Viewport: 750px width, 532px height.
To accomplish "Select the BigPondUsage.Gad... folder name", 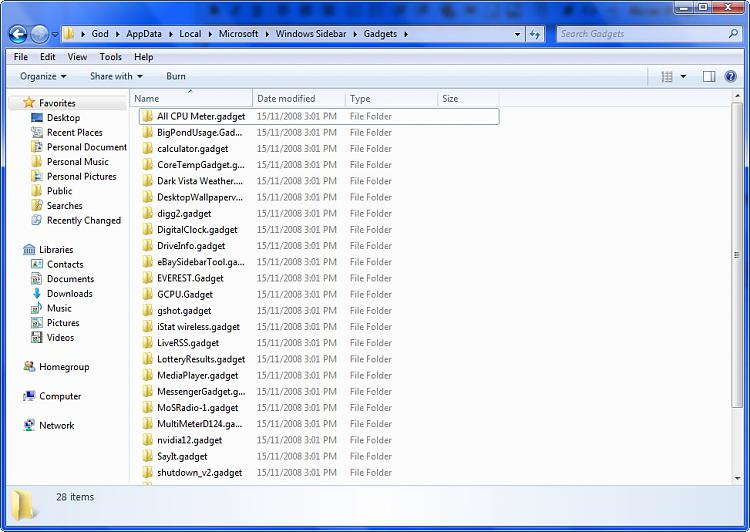I will (x=199, y=133).
